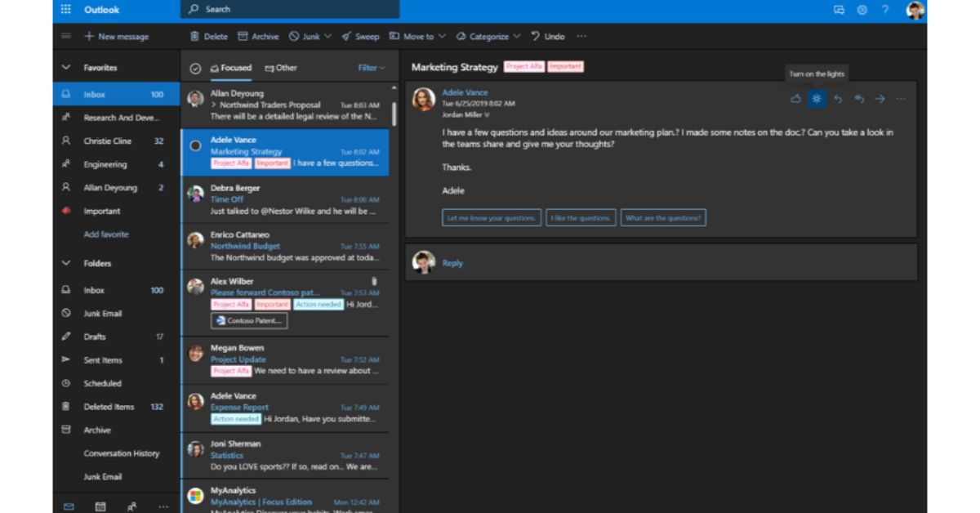The width and height of the screenshot is (980, 513).
Task: Select all messages with the circle checkmark
Action: coord(196,68)
